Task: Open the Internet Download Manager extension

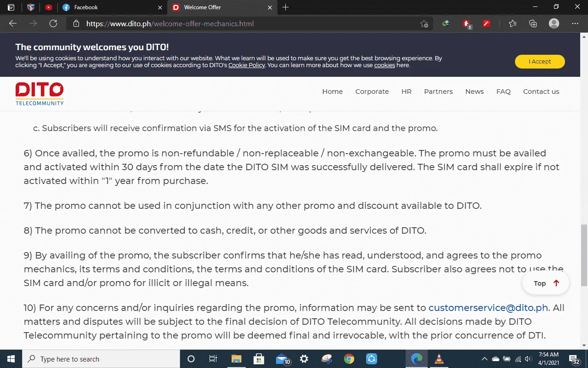Action: [446, 24]
